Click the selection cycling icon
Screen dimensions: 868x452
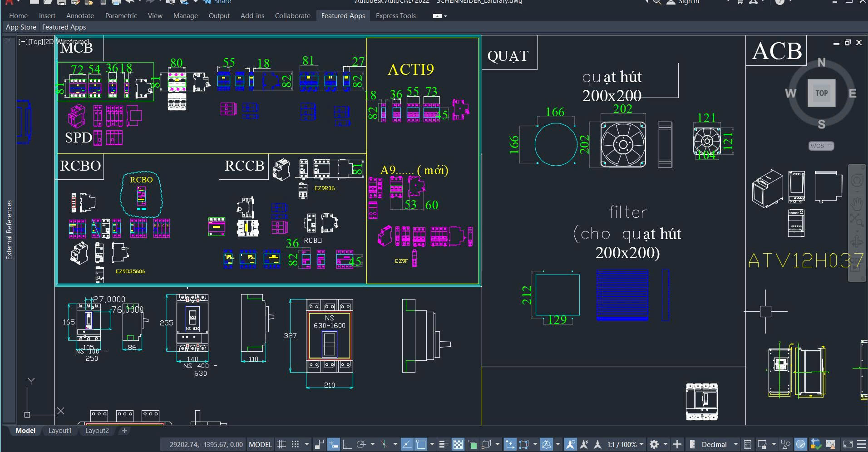tap(472, 444)
